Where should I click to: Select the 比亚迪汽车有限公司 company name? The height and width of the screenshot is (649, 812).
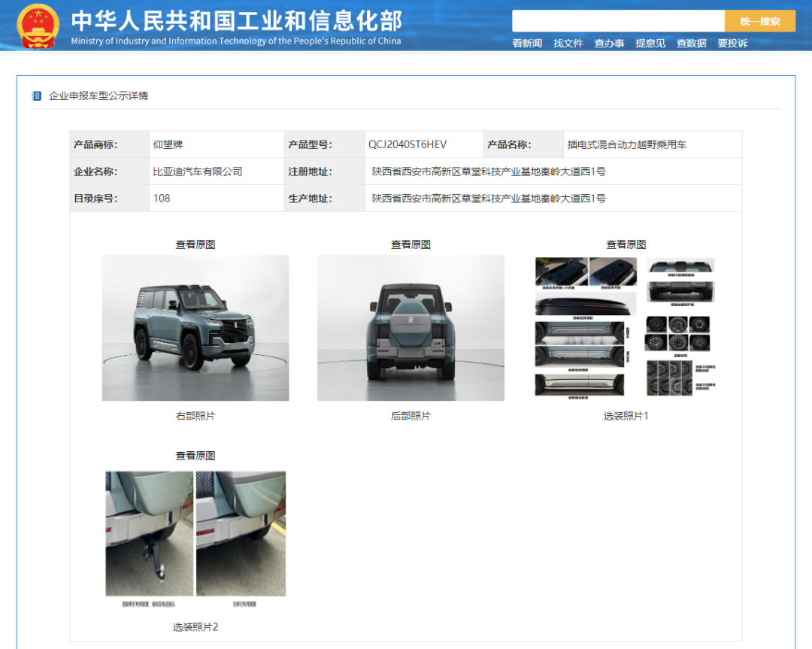click(198, 171)
